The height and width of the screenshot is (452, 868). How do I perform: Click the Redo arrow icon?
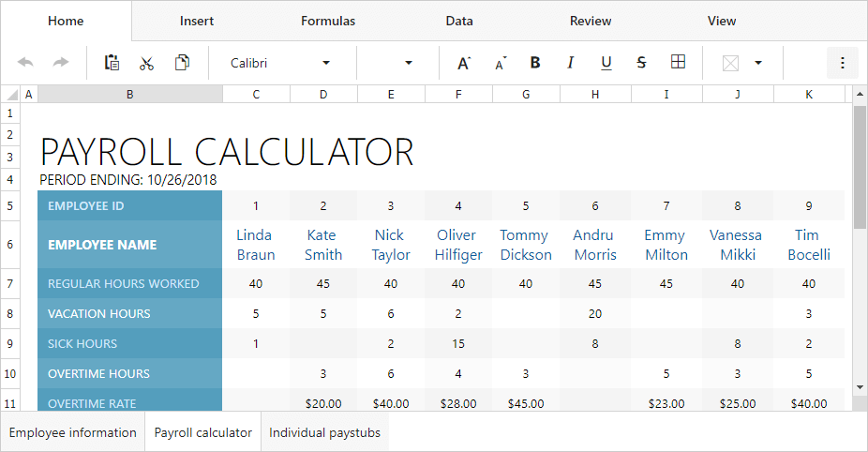(x=61, y=63)
